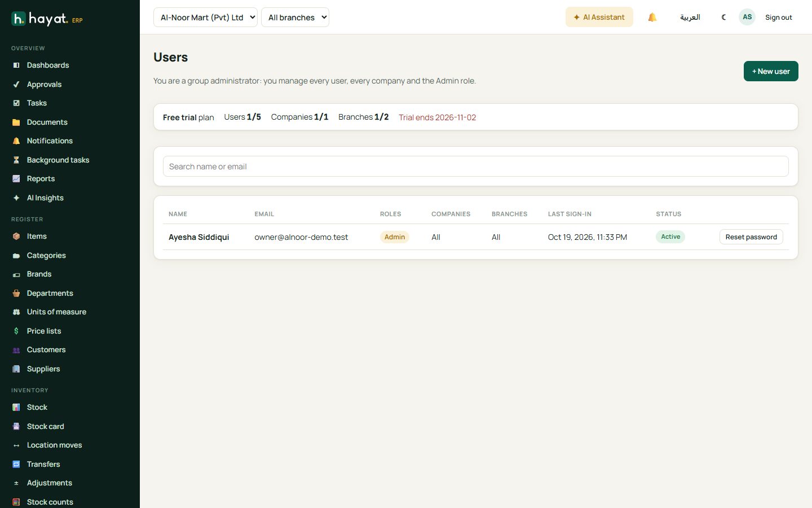The height and width of the screenshot is (508, 812).
Task: Click the Reports chart icon
Action: pyautogui.click(x=16, y=179)
